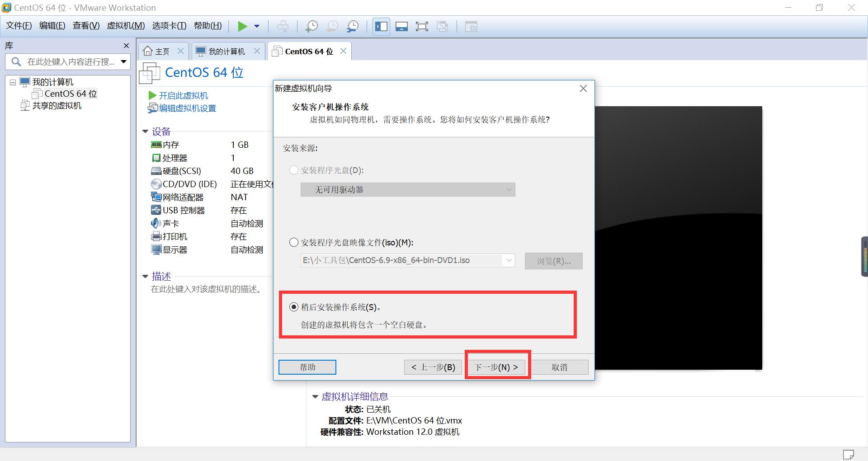Open the 选项卡(T) menu
The image size is (868, 461).
[x=169, y=26]
